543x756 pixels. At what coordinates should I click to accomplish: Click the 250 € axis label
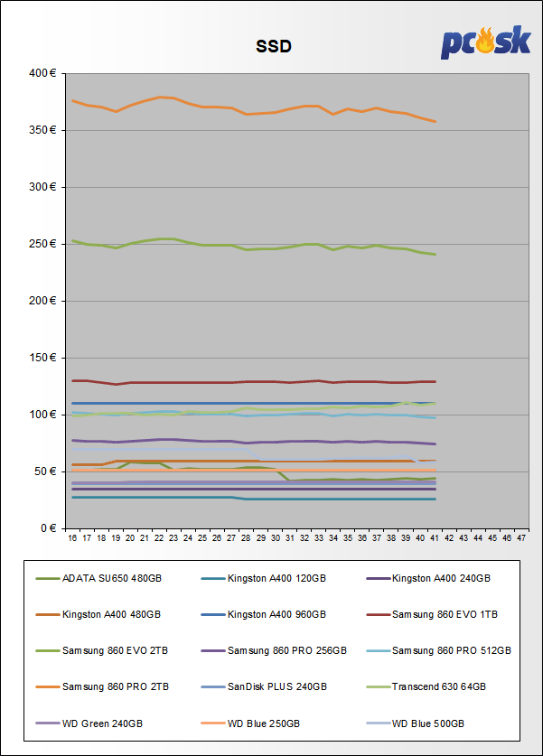pos(42,244)
